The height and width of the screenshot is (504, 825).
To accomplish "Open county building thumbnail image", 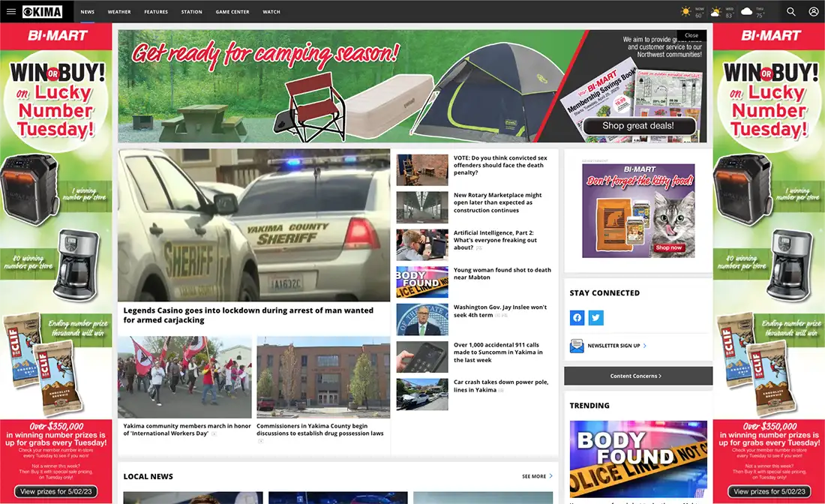I will coord(323,377).
